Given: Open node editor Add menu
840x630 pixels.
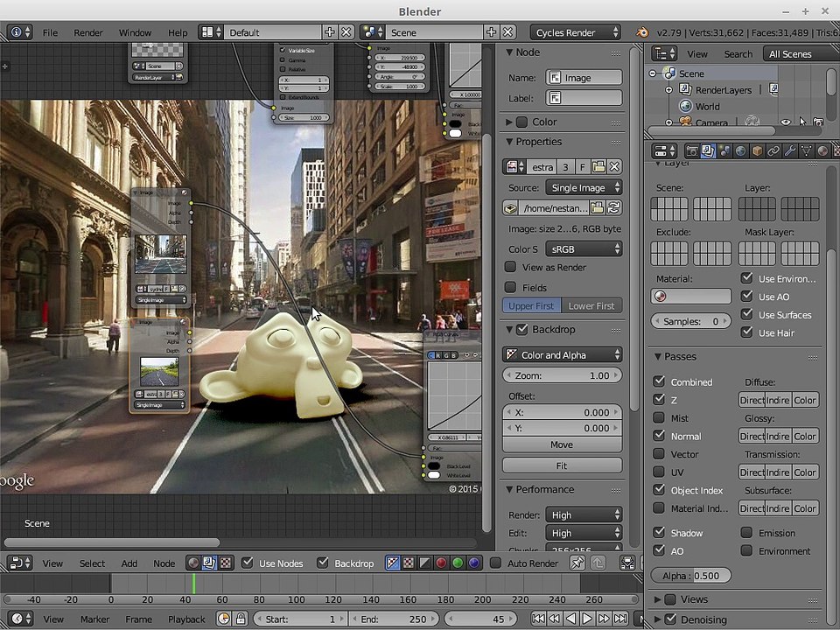Looking at the screenshot, I should tap(129, 563).
